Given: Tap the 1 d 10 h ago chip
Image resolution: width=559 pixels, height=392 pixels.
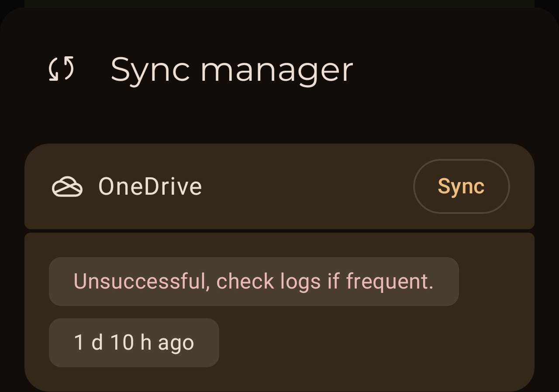Looking at the screenshot, I should [134, 343].
